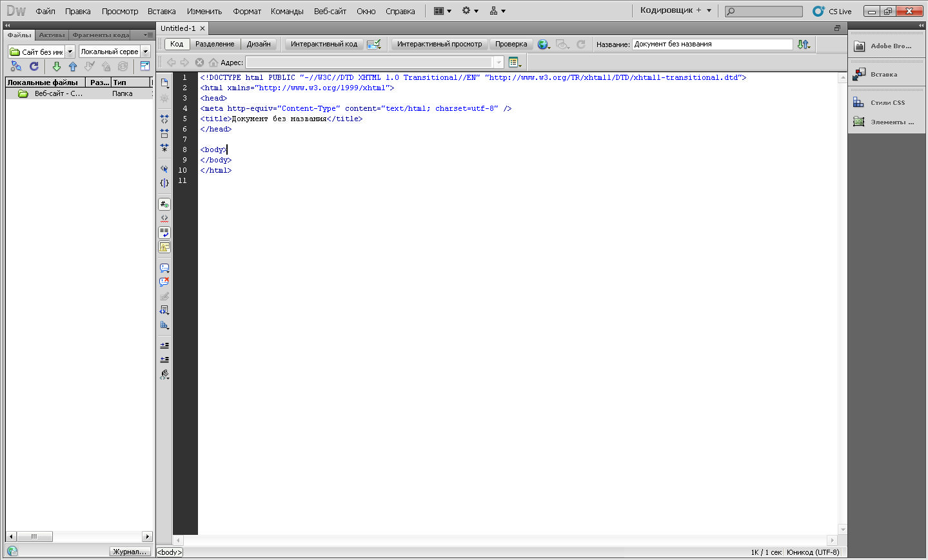Switch to the 'Активы' tab
Image resolution: width=928 pixels, height=560 pixels.
pyautogui.click(x=52, y=35)
